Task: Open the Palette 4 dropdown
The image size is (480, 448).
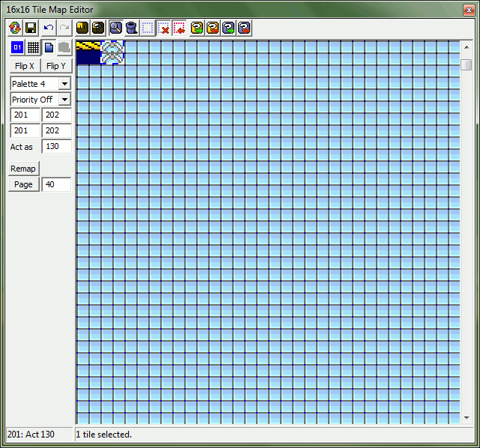Action: coord(40,84)
